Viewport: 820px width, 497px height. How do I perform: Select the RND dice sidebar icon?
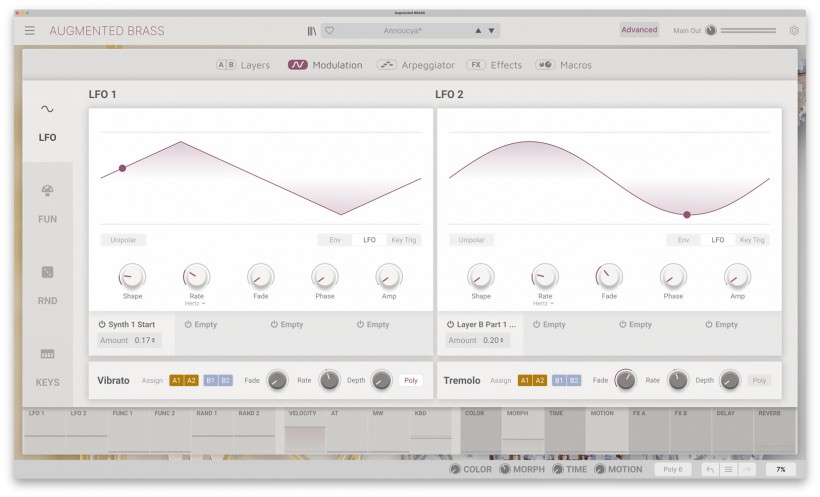point(48,273)
